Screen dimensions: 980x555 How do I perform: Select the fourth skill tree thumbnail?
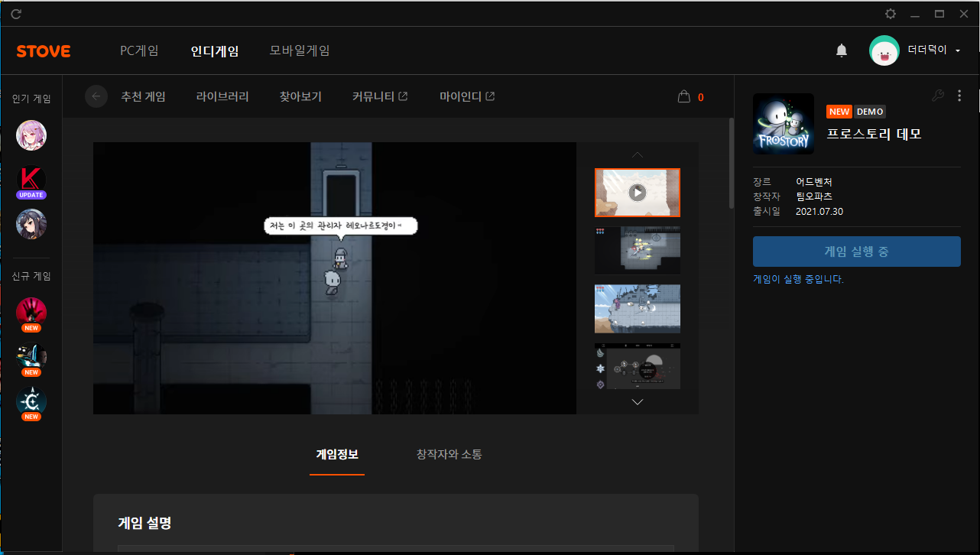pos(638,366)
